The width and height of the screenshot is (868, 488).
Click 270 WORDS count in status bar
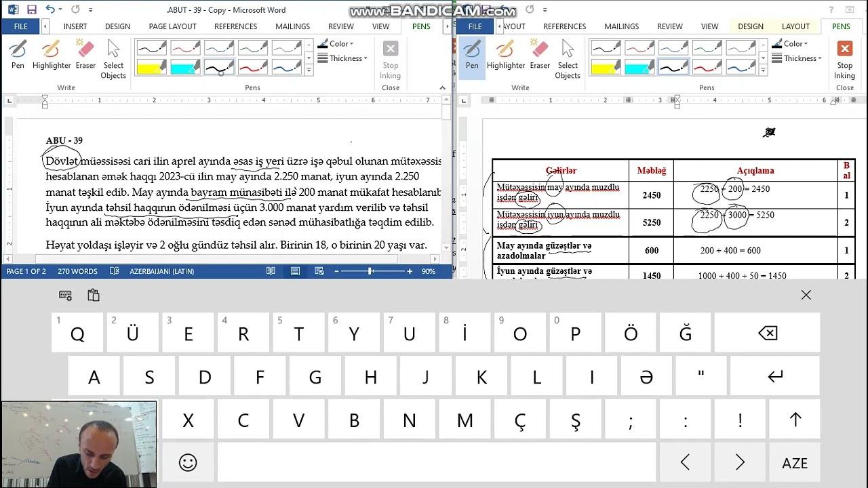click(78, 271)
